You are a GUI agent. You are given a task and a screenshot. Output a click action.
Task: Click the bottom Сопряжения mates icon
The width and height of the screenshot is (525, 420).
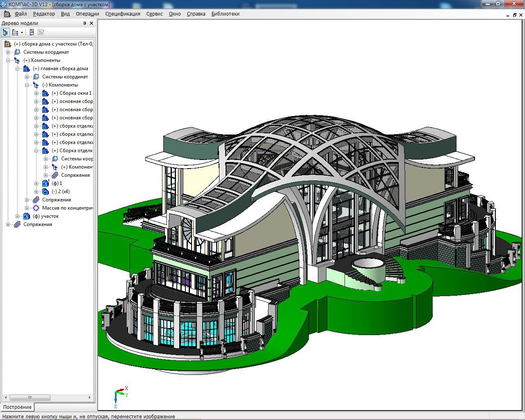click(x=17, y=224)
